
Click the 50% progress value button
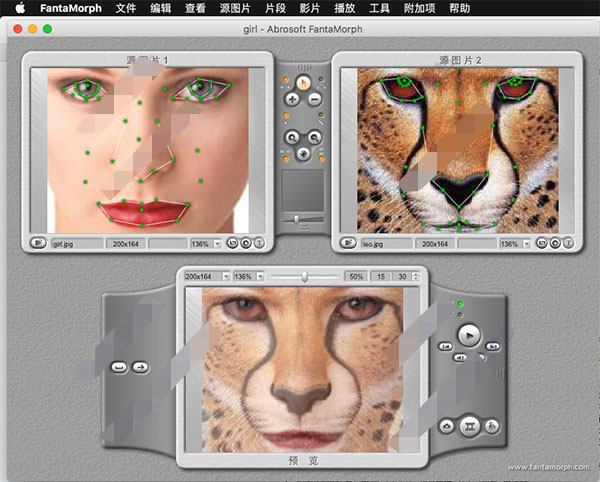(x=355, y=275)
